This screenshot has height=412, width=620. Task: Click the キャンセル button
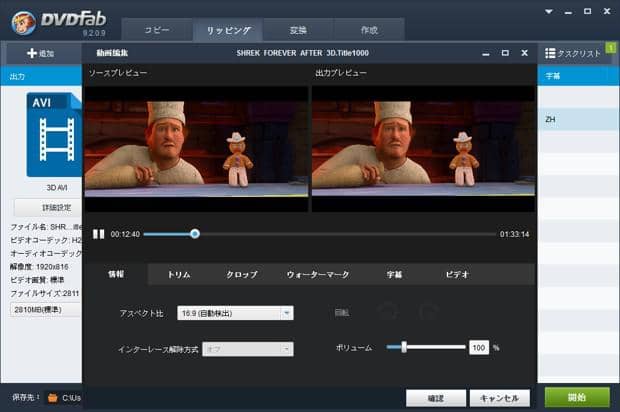click(x=500, y=398)
